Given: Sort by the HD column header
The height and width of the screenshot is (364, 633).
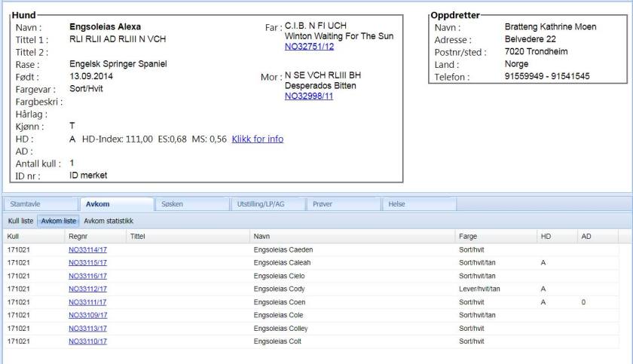Looking at the screenshot, I should click(x=546, y=236).
